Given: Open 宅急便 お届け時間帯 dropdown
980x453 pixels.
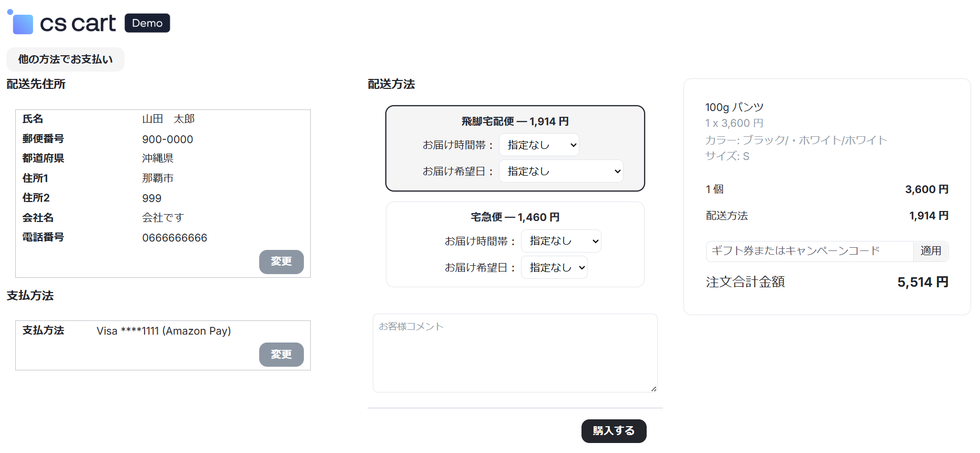Looking at the screenshot, I should 561,241.
